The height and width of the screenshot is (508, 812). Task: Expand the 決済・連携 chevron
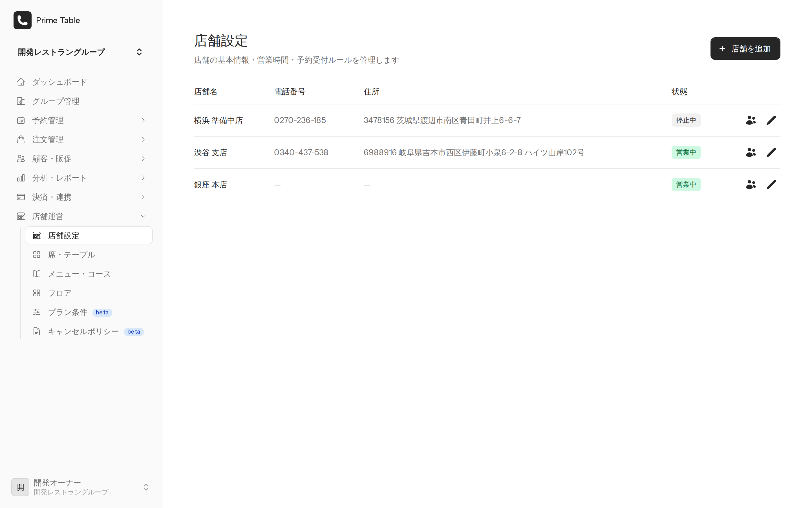click(x=143, y=197)
